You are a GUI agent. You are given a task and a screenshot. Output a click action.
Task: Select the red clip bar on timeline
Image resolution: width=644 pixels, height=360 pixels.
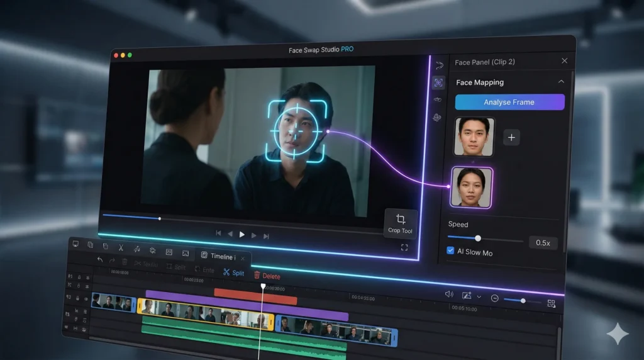(x=255, y=296)
